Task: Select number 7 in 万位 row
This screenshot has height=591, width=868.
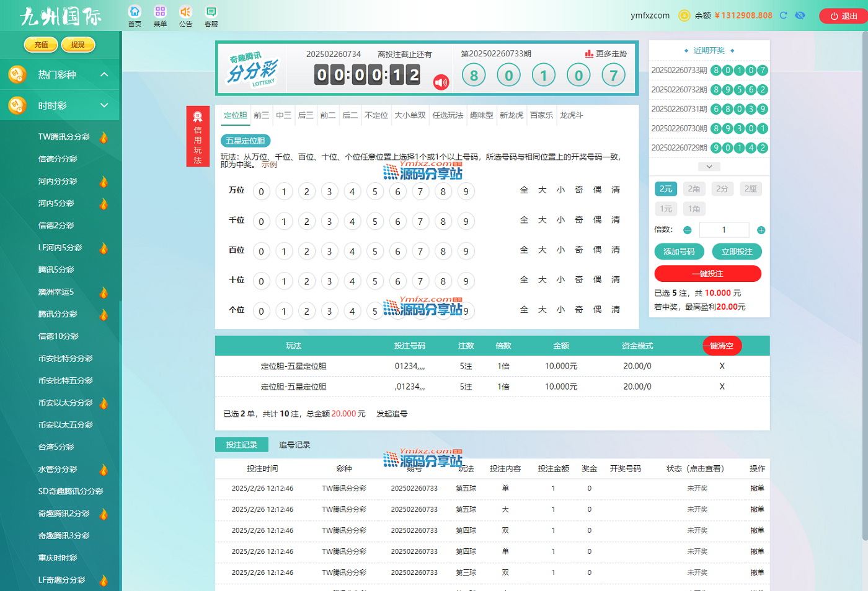Action: click(420, 191)
